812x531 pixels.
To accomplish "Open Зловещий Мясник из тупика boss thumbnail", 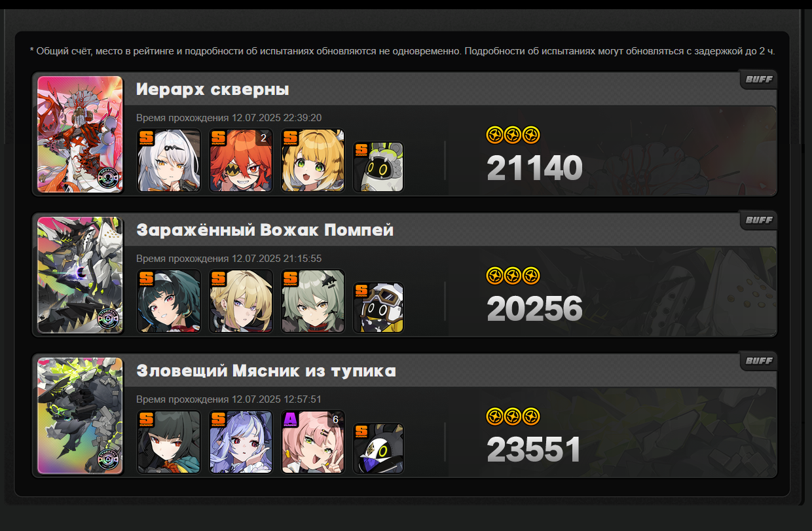I will click(81, 416).
